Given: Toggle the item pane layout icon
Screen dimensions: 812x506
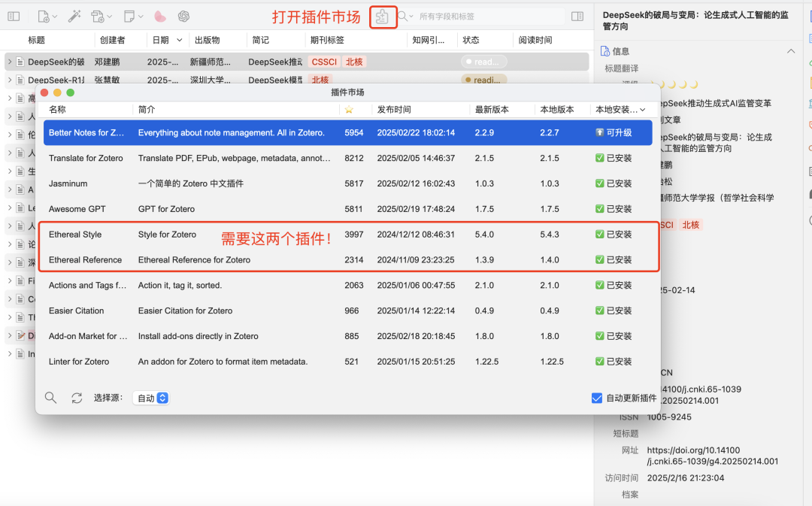Looking at the screenshot, I should point(577,17).
